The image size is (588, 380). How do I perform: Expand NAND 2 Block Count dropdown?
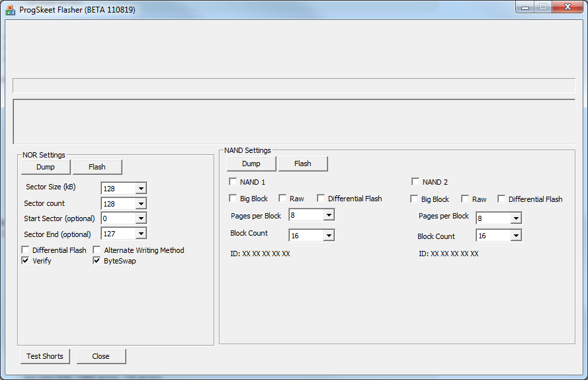click(515, 236)
